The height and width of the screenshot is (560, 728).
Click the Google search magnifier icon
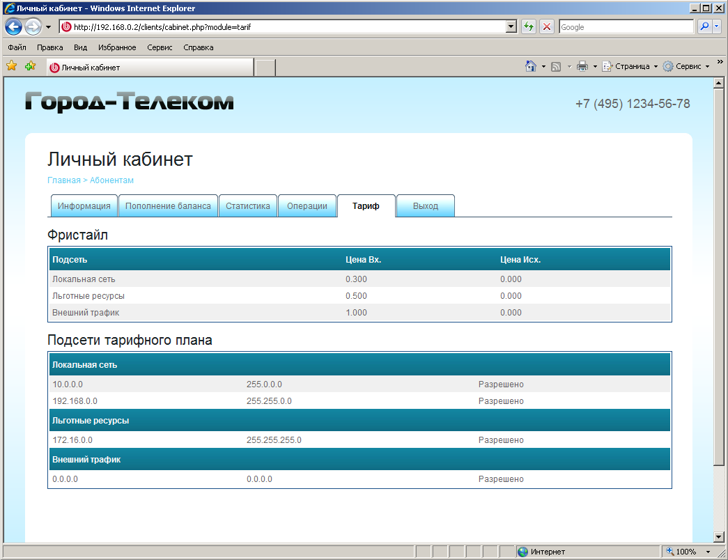[x=704, y=27]
